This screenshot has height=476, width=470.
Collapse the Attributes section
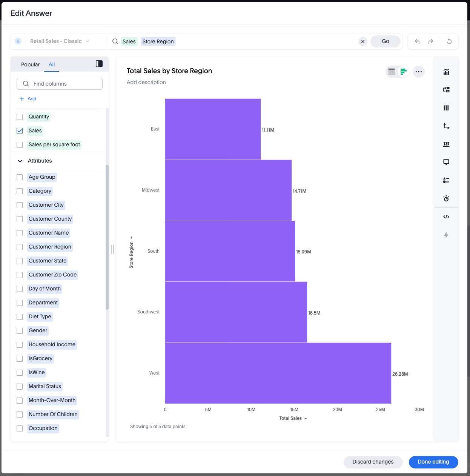(x=20, y=161)
